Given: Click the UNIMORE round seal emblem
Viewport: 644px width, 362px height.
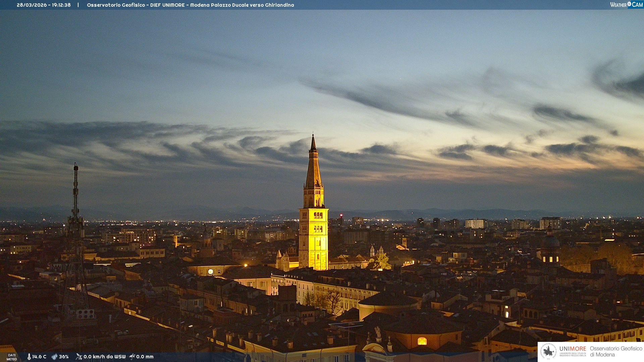Looking at the screenshot, I should [x=548, y=352].
